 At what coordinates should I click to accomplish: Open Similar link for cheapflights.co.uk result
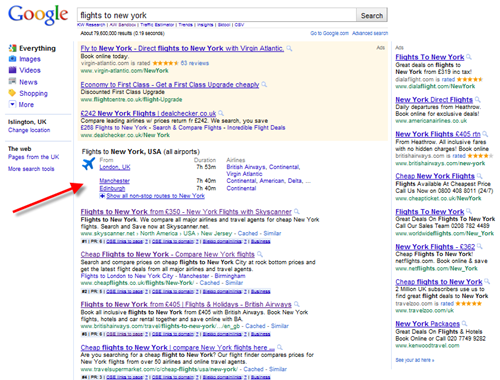click(234, 283)
